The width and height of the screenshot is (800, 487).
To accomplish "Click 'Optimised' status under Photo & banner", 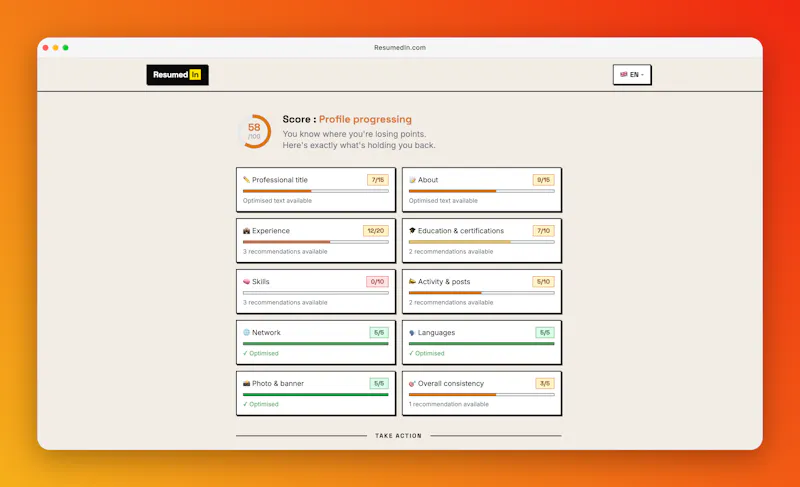I will pyautogui.click(x=261, y=404).
